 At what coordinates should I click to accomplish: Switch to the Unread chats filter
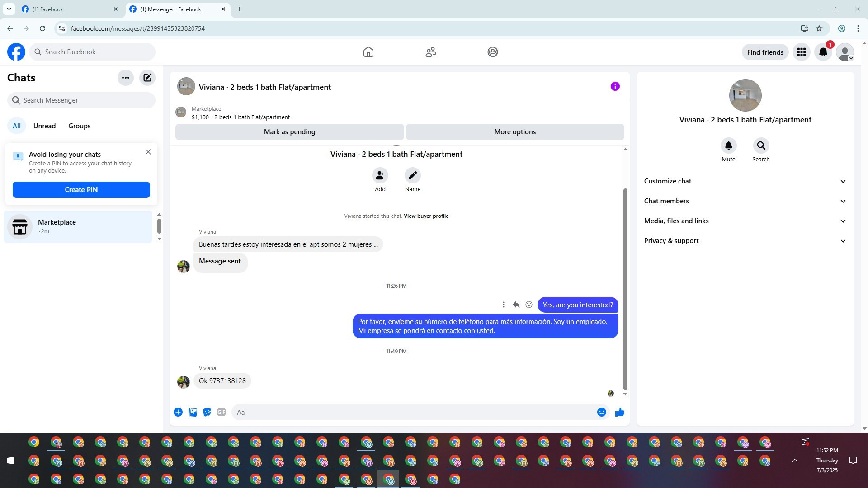coord(44,126)
